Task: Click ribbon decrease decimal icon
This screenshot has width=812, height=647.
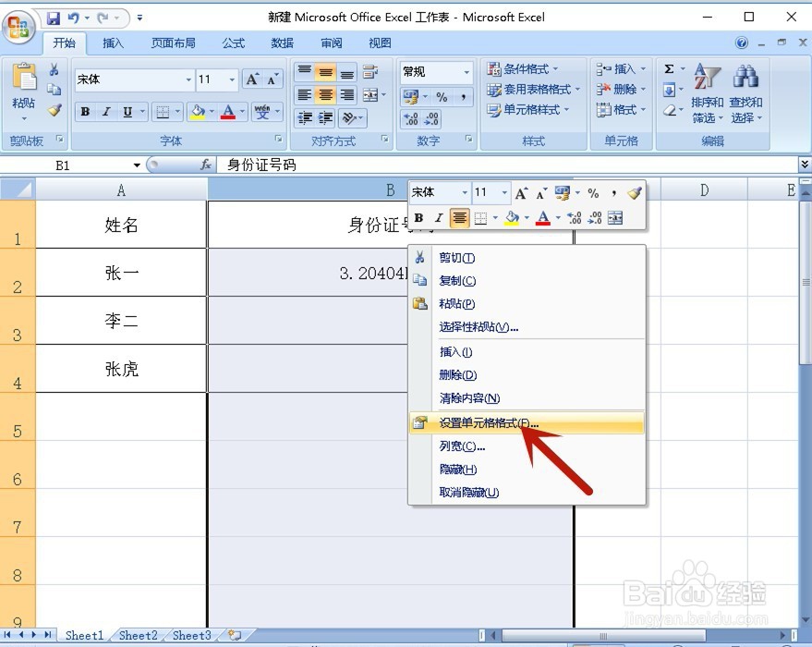Action: click(431, 119)
